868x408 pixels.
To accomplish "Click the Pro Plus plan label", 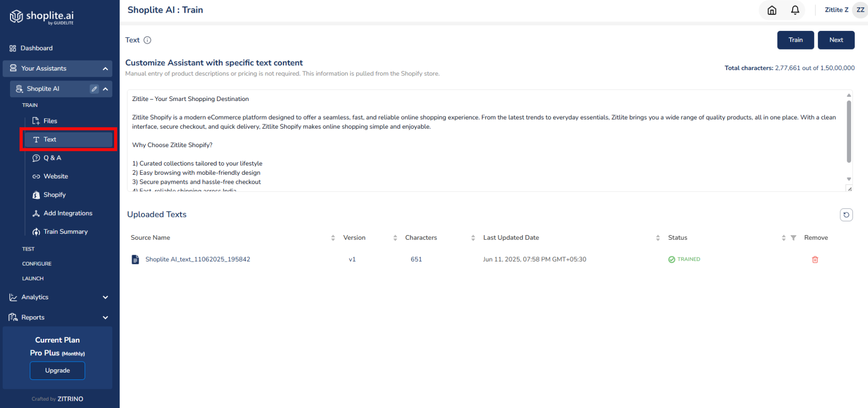I will tap(57, 353).
